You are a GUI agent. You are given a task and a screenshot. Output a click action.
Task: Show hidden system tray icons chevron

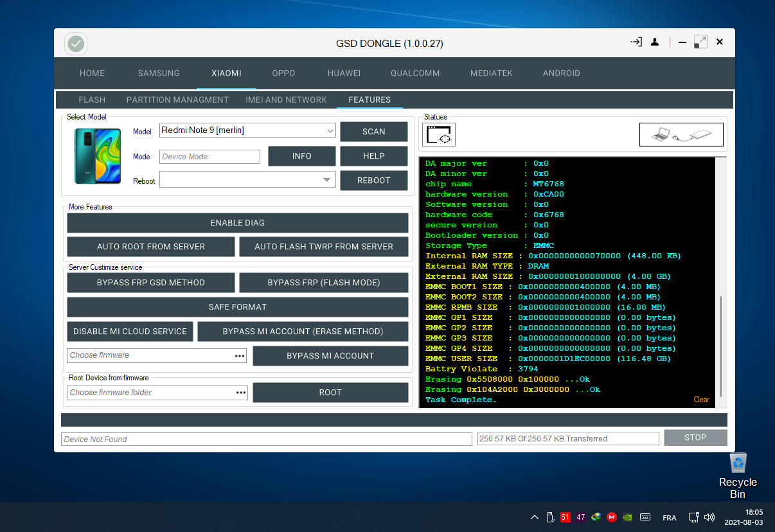coord(534,517)
